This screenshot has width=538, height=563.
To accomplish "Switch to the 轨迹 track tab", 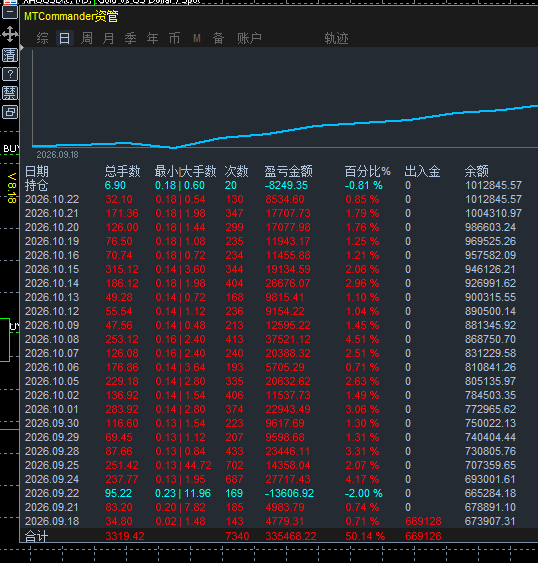I will [x=336, y=38].
